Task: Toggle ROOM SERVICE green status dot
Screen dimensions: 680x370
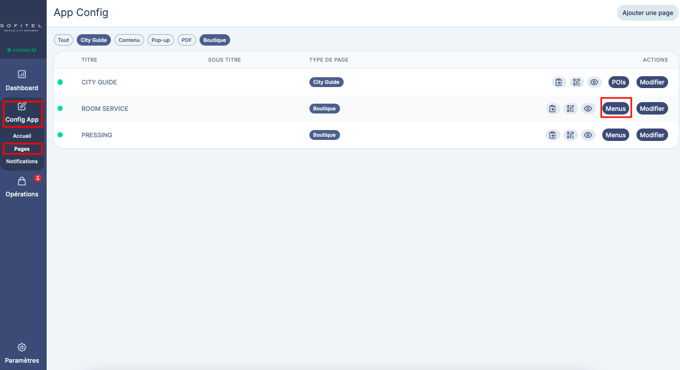Action: tap(60, 108)
